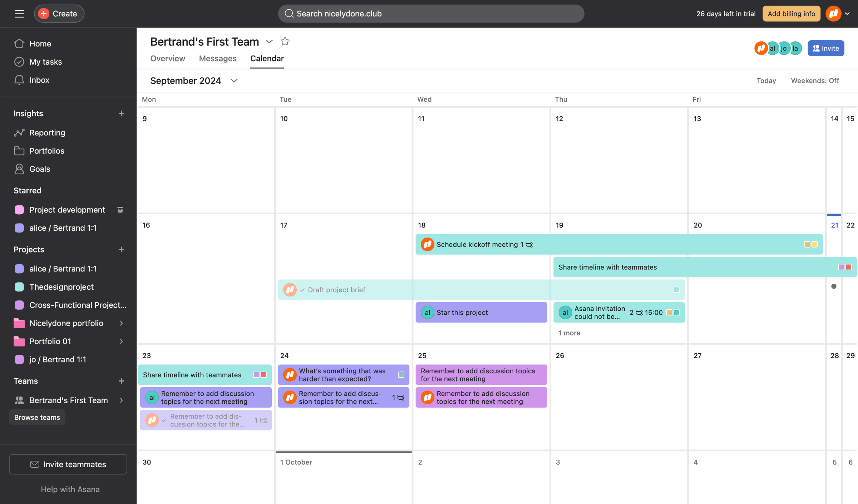Add a new project with plus icon

click(122, 249)
